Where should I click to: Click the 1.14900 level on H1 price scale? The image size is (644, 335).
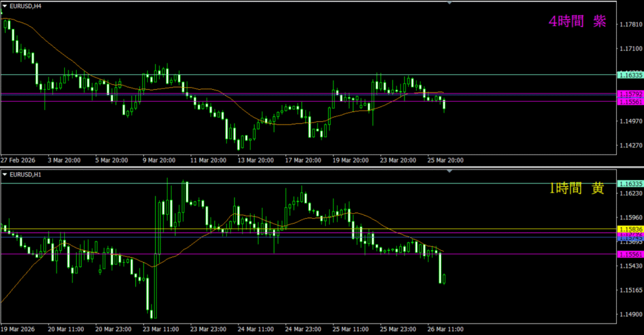tap(630, 314)
